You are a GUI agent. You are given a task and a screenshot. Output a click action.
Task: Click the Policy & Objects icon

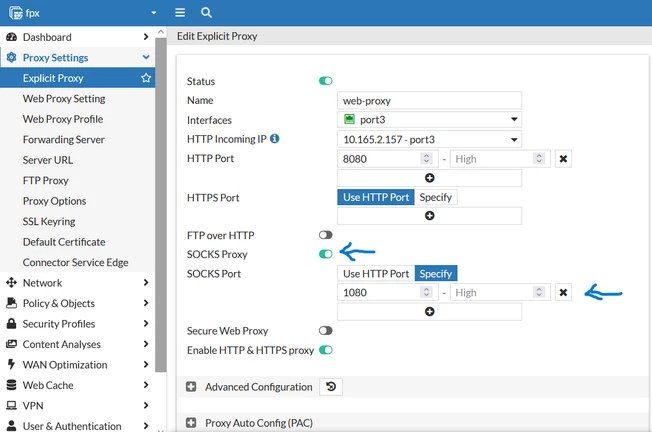click(x=12, y=303)
